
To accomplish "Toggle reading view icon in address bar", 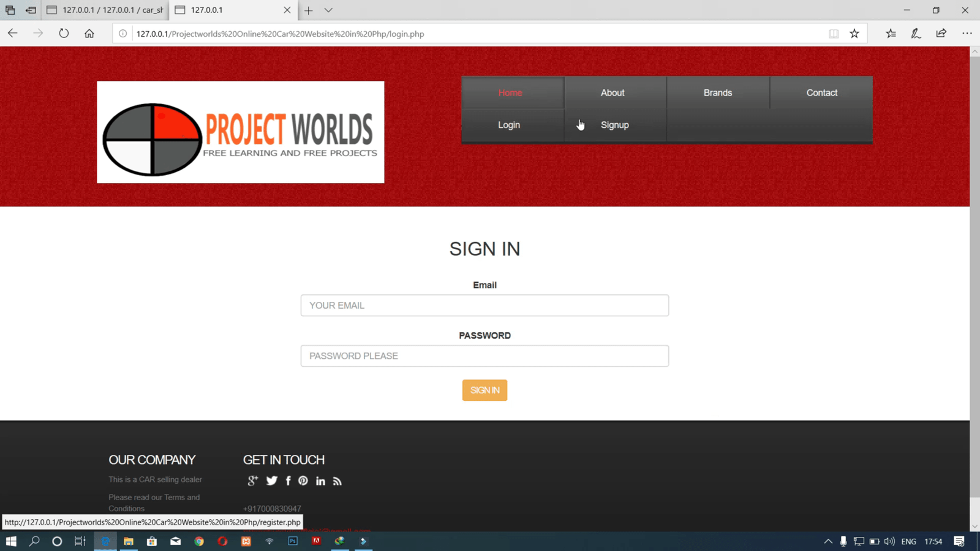I will [834, 34].
